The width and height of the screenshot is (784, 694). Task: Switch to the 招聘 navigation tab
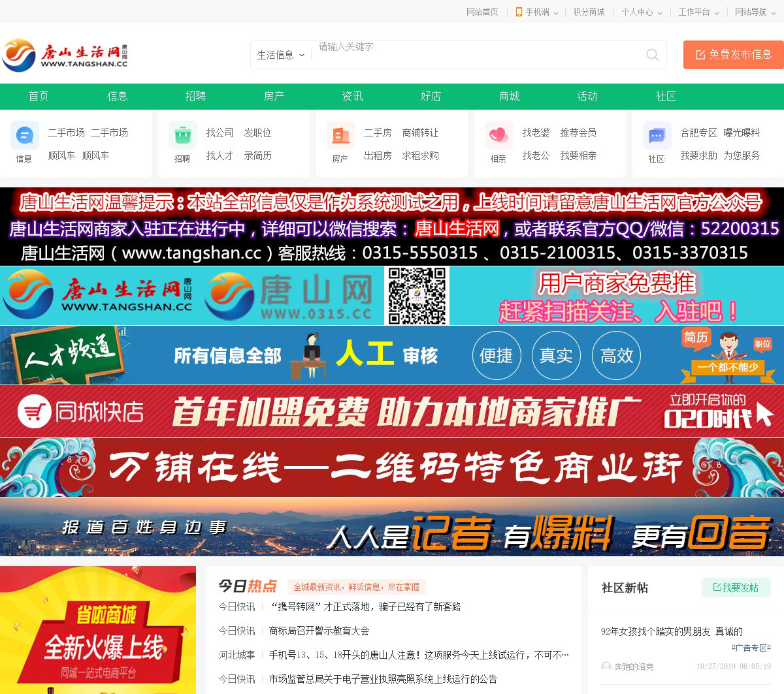(x=195, y=96)
